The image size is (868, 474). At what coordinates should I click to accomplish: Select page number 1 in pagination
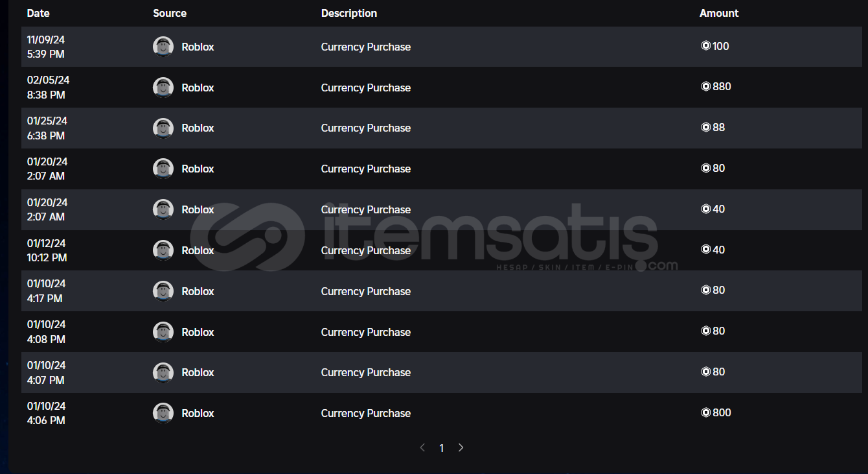442,448
